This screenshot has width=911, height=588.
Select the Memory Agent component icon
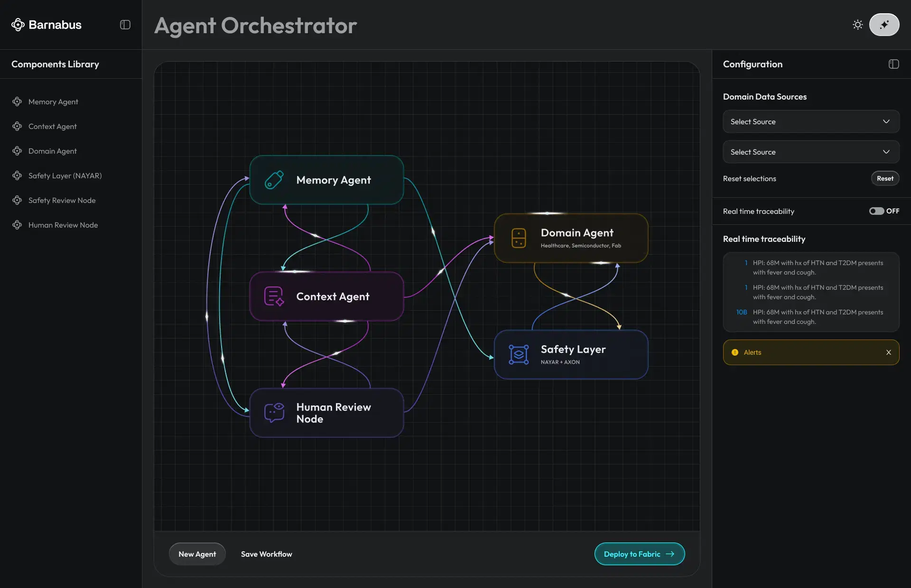(x=18, y=101)
